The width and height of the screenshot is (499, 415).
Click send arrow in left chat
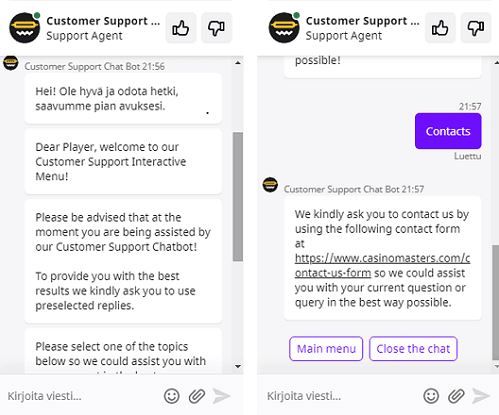[222, 396]
